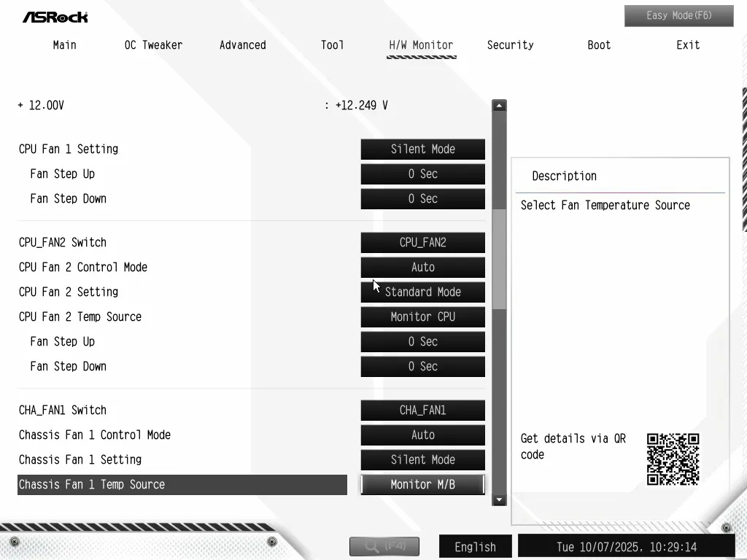Viewport: 747px width, 560px height.
Task: Open CPU Fan 2 Setting Standard Mode dropdown
Action: tap(422, 292)
